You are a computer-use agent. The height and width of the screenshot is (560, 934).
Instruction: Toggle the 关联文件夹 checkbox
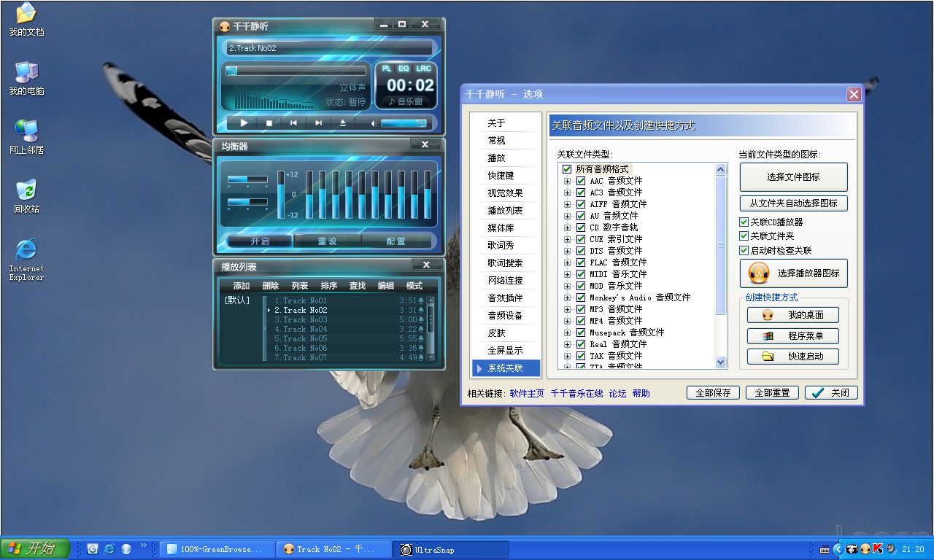[x=744, y=236]
